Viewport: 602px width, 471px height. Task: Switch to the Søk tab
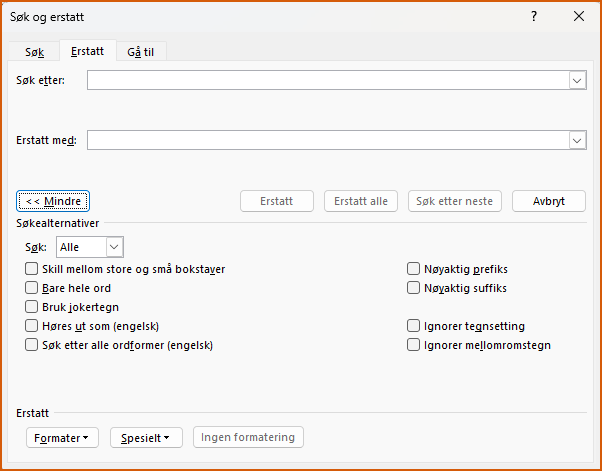pos(35,52)
